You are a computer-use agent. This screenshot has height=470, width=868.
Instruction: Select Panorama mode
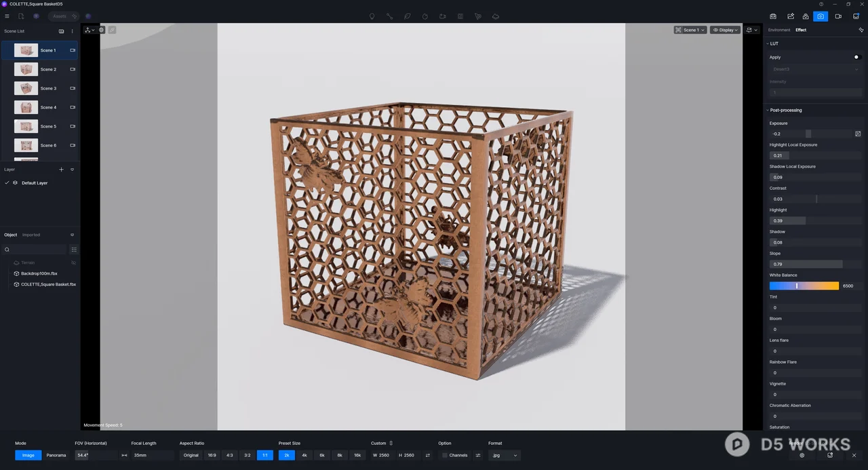point(56,455)
